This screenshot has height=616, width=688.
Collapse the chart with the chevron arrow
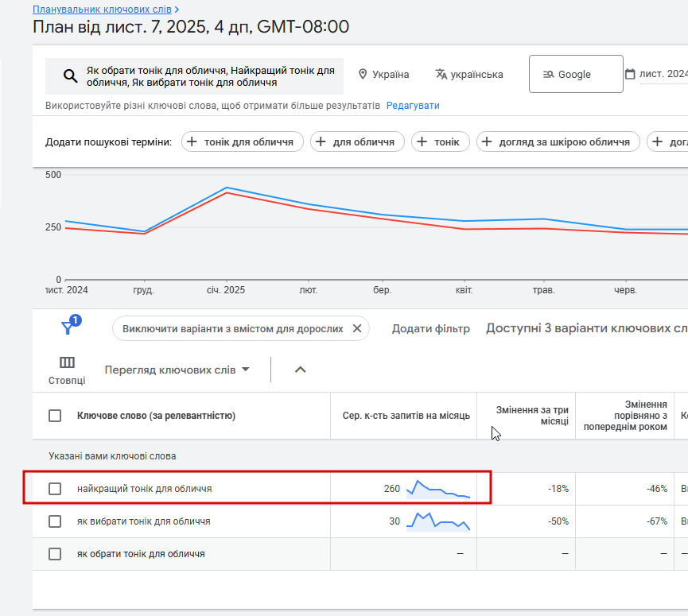coord(301,370)
